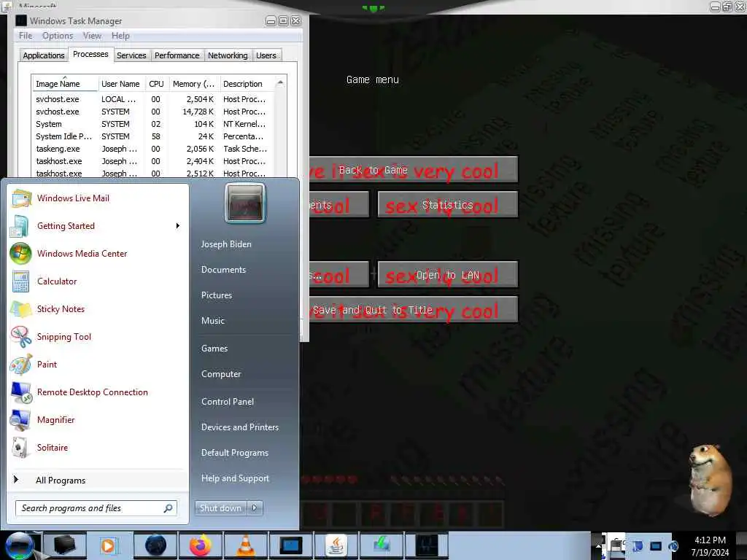Viewport: 747px width, 560px height.
Task: Click Back to Game button
Action: pyautogui.click(x=413, y=169)
